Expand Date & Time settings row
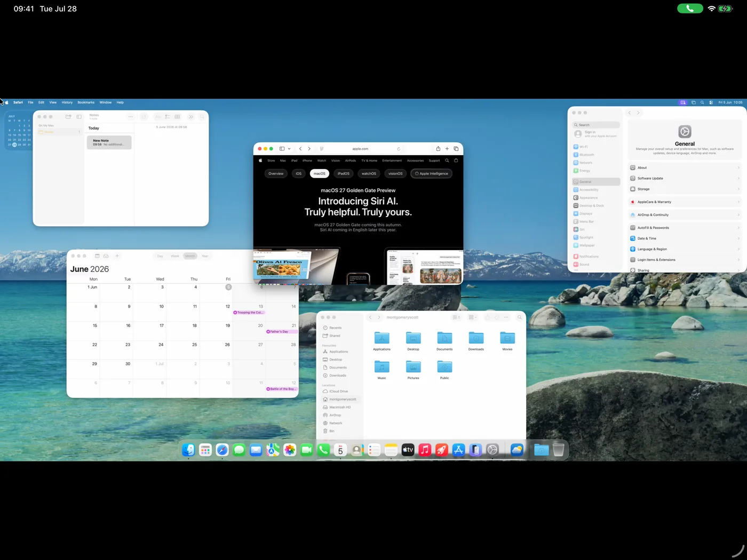This screenshot has width=747, height=560. pos(685,238)
